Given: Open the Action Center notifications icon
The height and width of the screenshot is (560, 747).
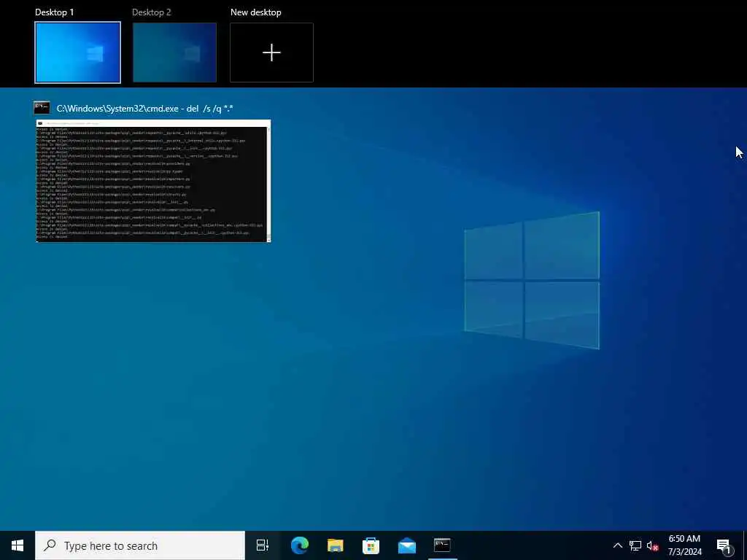Looking at the screenshot, I should tap(724, 545).
